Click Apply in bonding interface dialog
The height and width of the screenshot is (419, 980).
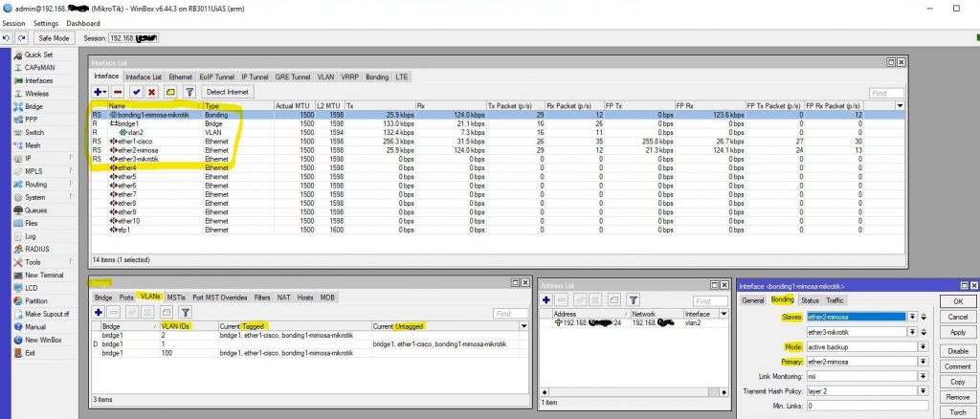[x=957, y=332]
